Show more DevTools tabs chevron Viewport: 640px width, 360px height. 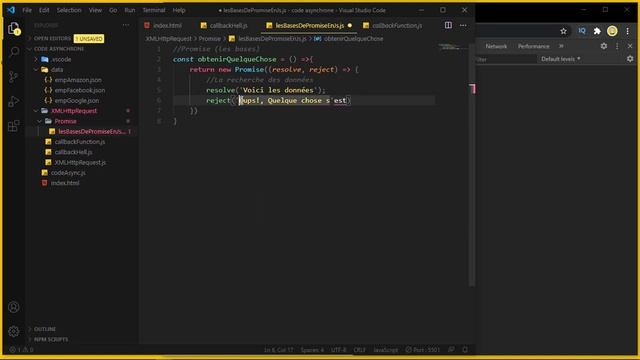(561, 46)
